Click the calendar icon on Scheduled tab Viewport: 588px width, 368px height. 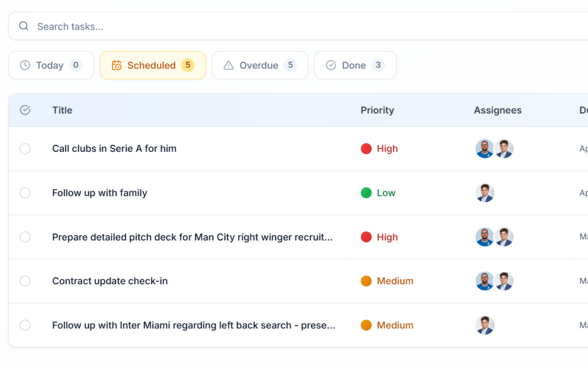[116, 65]
